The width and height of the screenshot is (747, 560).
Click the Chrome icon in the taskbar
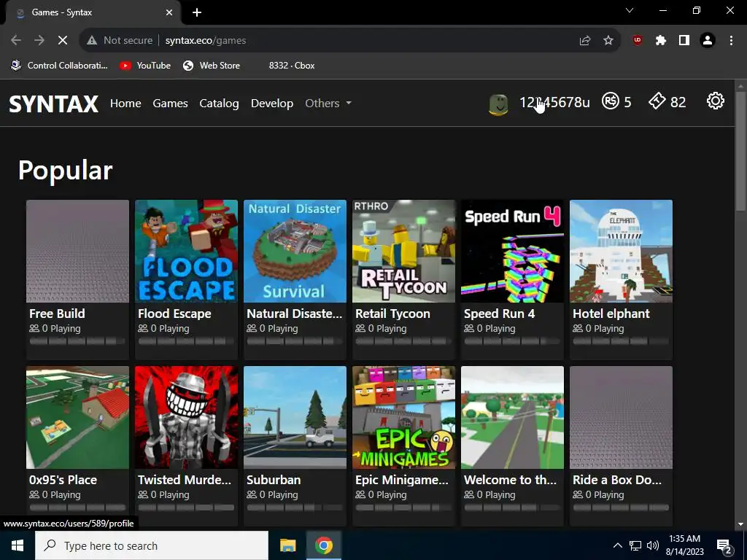click(x=323, y=545)
